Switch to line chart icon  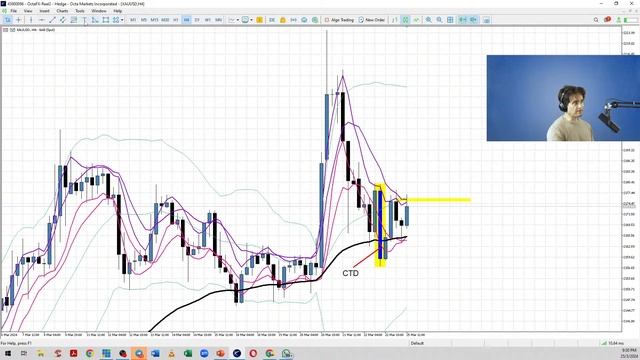(x=416, y=20)
